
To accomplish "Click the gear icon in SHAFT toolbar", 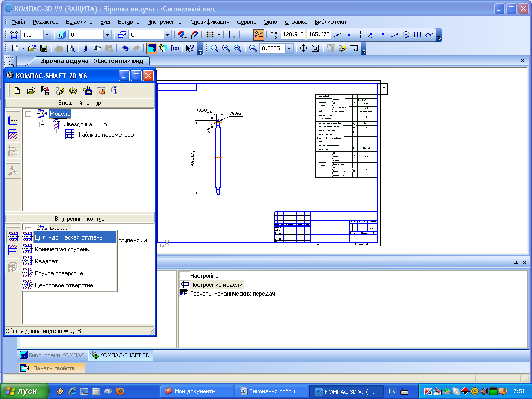I will coord(73,90).
